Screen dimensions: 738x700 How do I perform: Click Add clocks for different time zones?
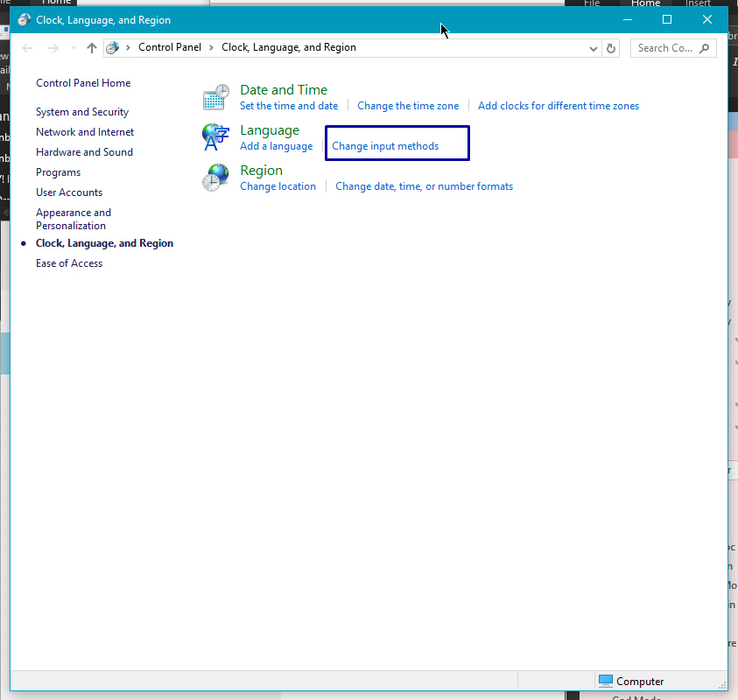[x=559, y=106]
